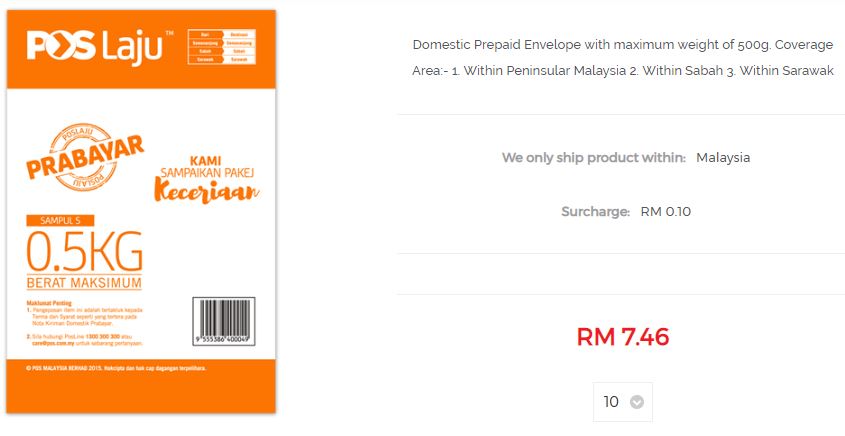Click the Sampul S orange label
The width and height of the screenshot is (845, 436).
[60, 220]
